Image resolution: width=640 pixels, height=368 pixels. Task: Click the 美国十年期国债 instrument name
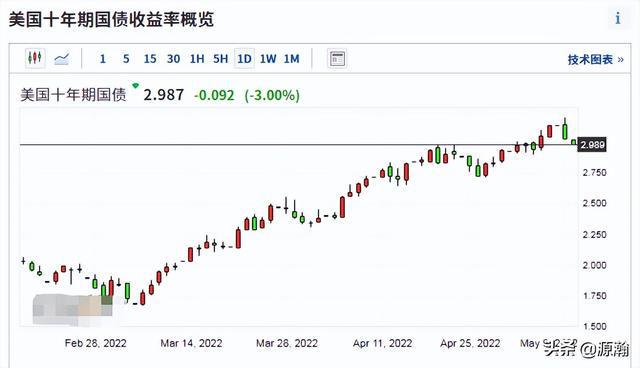[73, 95]
